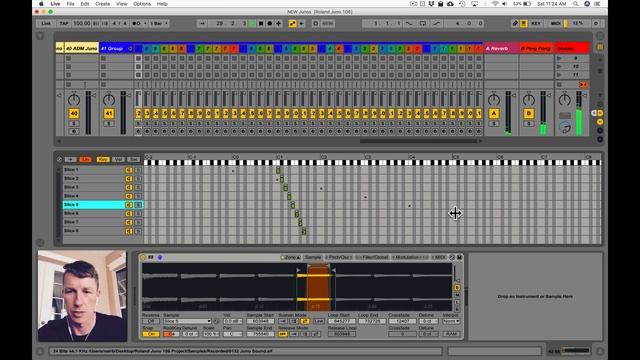
Task: Open the View menu
Action: click(x=122, y=4)
